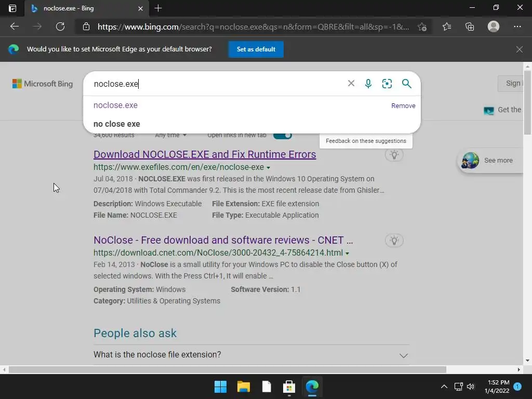Open the volume control icon

click(471, 387)
